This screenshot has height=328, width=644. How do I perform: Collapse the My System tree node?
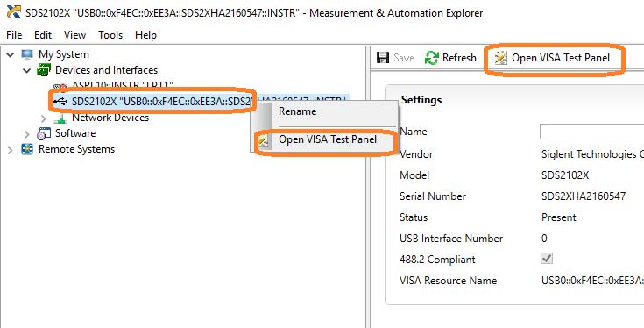click(x=11, y=54)
